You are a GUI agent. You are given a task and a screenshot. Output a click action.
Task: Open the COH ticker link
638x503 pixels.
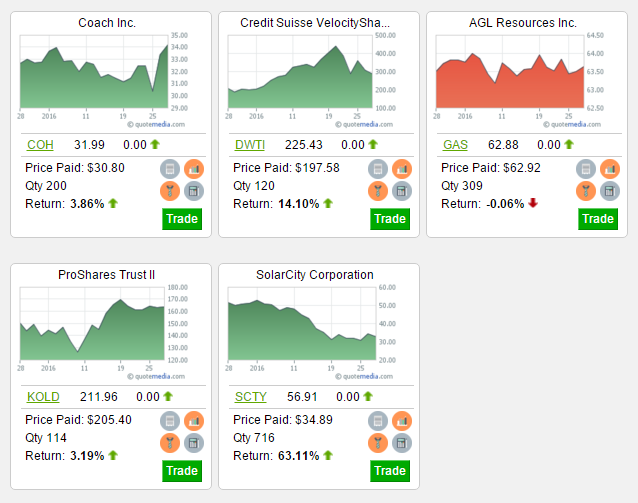pos(40,145)
